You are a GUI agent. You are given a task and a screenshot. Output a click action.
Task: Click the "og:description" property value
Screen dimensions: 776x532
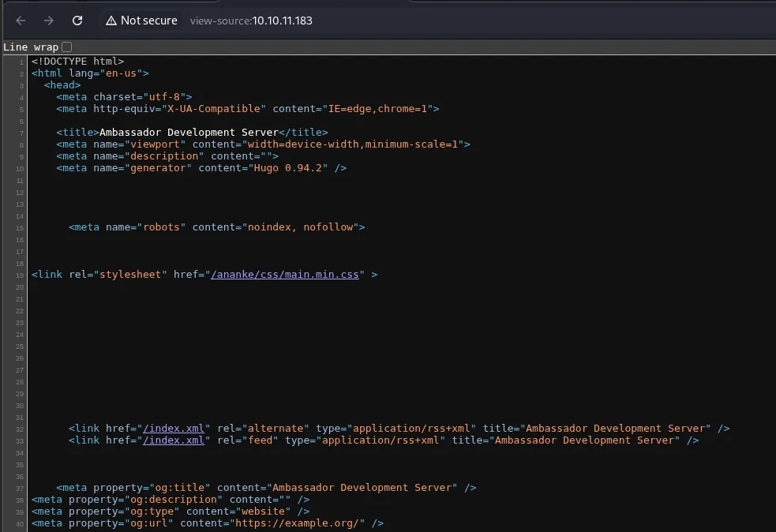click(174, 500)
